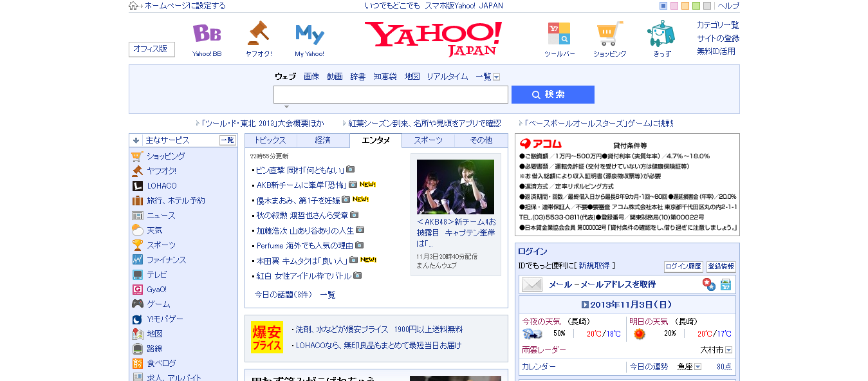This screenshot has width=868, height=381.
Task: Click the sidebar LOHACO icon
Action: click(137, 186)
